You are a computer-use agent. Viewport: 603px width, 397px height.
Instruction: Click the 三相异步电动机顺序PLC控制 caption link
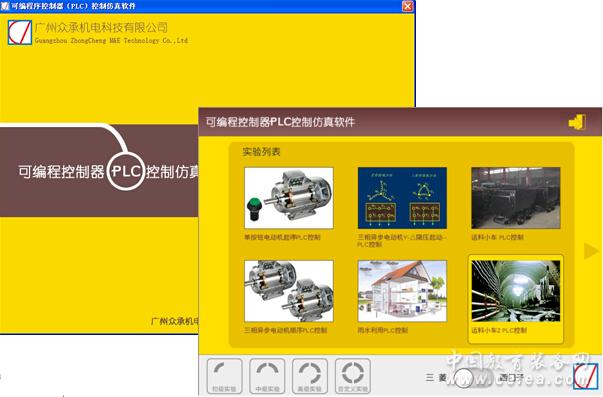click(x=285, y=330)
